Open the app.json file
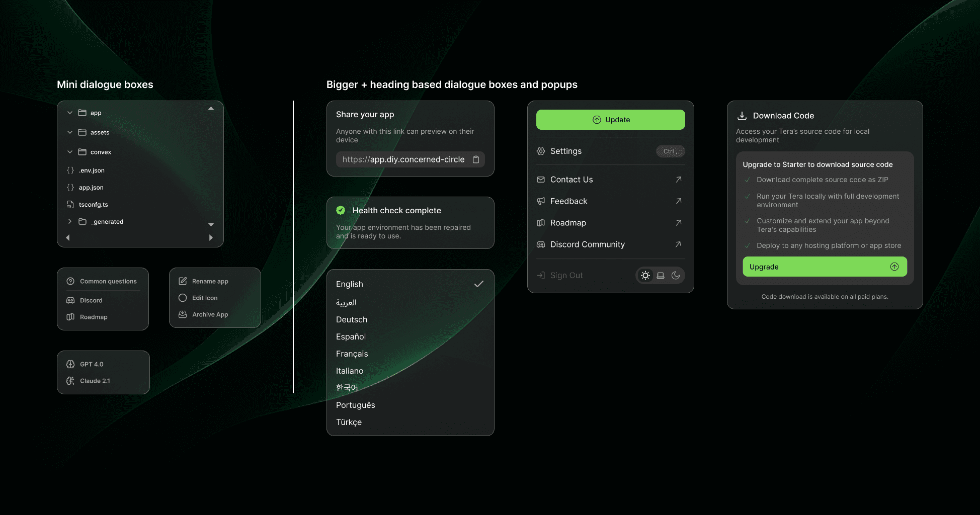This screenshot has width=980, height=515. 91,188
